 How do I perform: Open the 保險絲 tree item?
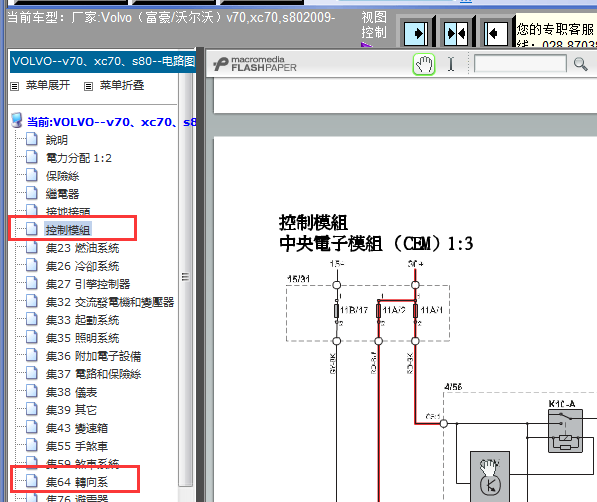click(x=62, y=176)
